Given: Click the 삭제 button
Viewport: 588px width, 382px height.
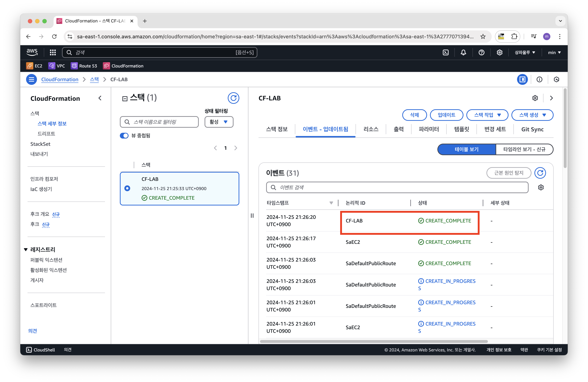Looking at the screenshot, I should click(x=414, y=115).
